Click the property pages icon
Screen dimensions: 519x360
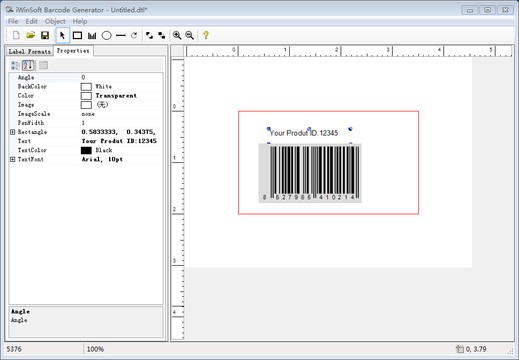point(43,65)
